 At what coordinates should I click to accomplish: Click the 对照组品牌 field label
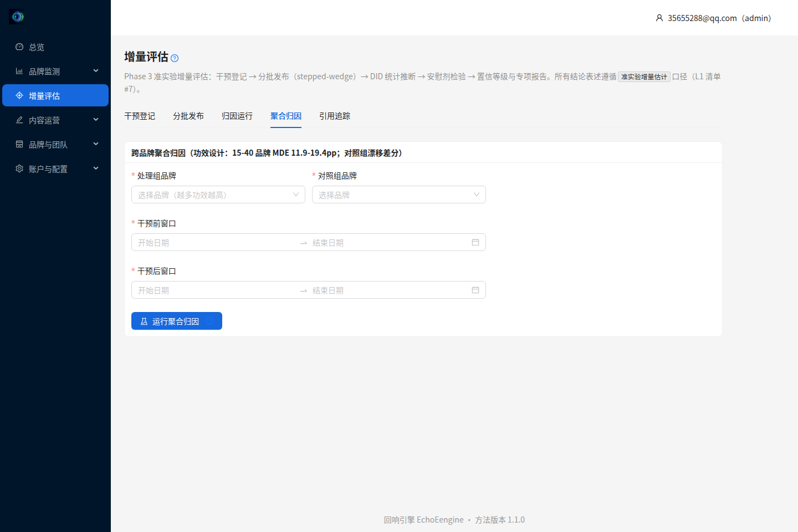pos(337,176)
